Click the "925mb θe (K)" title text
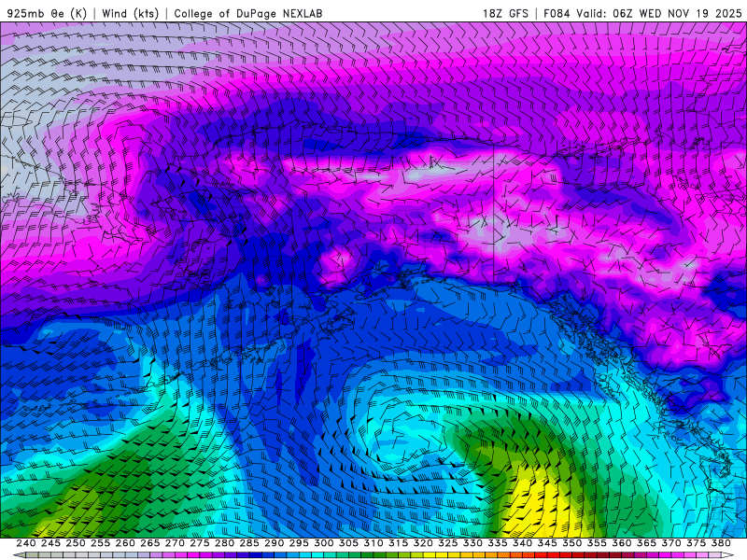Image resolution: width=747 pixels, height=560 pixels. [x=47, y=13]
